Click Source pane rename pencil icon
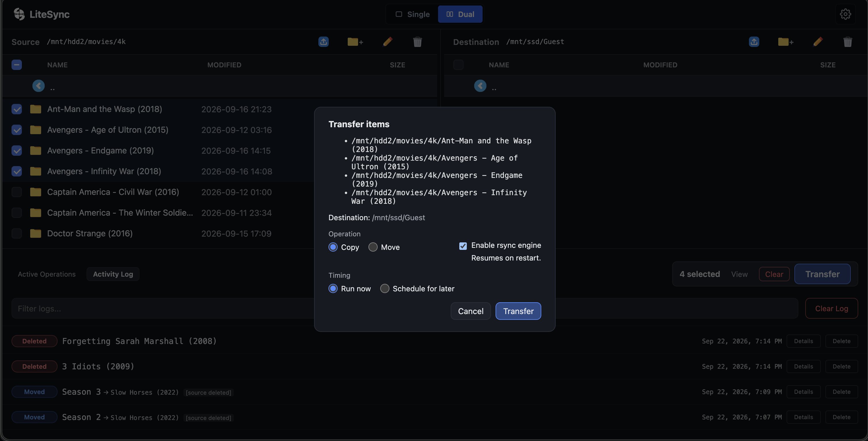868x441 pixels. 388,42
